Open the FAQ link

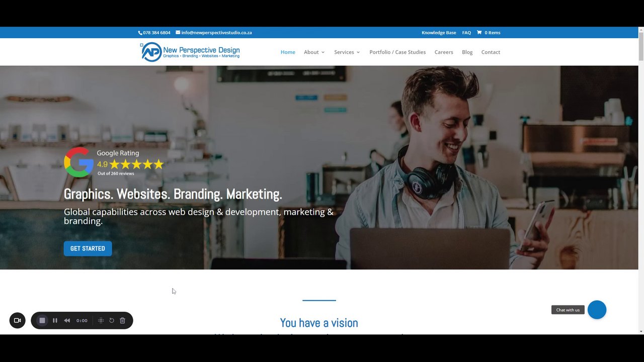(x=466, y=33)
